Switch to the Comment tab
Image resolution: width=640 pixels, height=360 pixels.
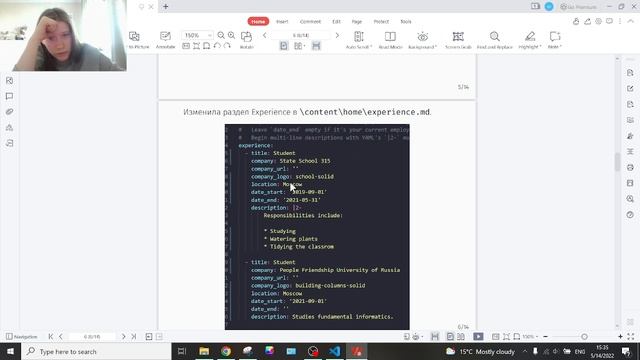click(x=310, y=21)
